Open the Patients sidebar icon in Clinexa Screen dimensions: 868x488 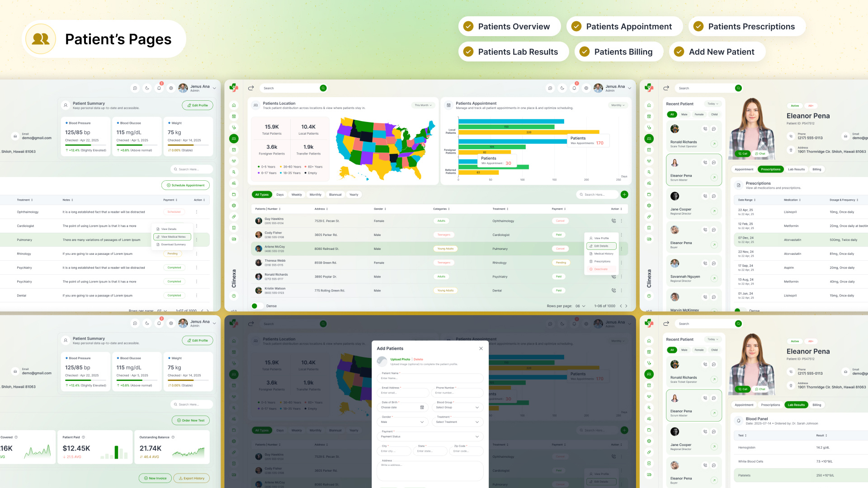pyautogui.click(x=234, y=138)
